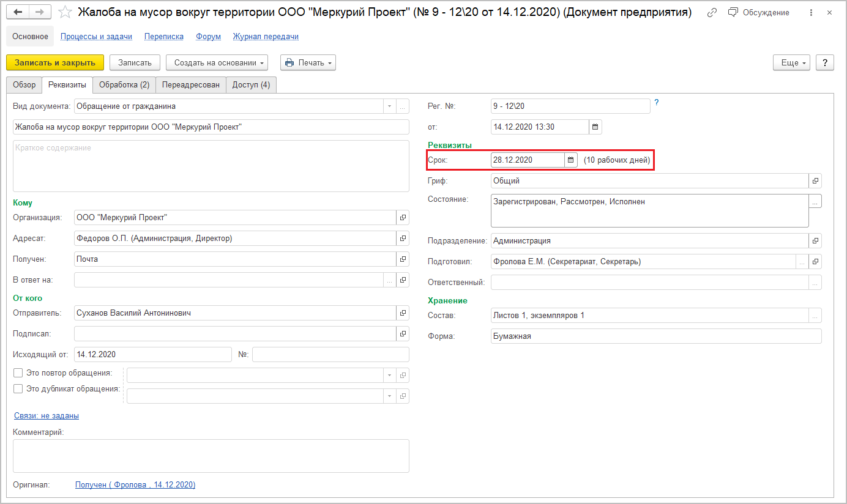
Task: Open the 'Журнал передачи' section
Action: [x=266, y=36]
